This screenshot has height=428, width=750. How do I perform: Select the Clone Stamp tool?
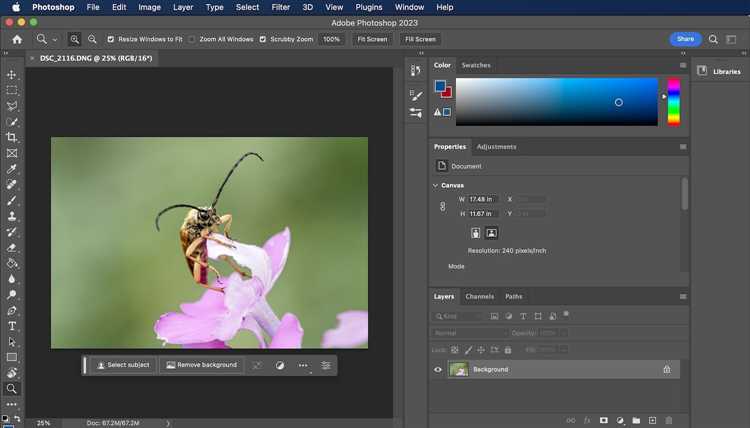(11, 216)
